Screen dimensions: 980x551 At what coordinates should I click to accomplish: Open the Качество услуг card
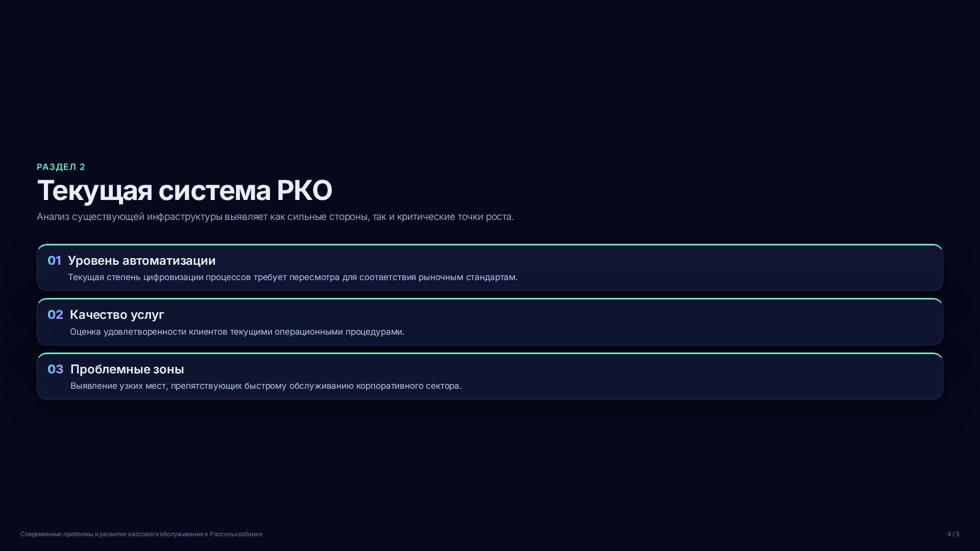[x=490, y=322]
